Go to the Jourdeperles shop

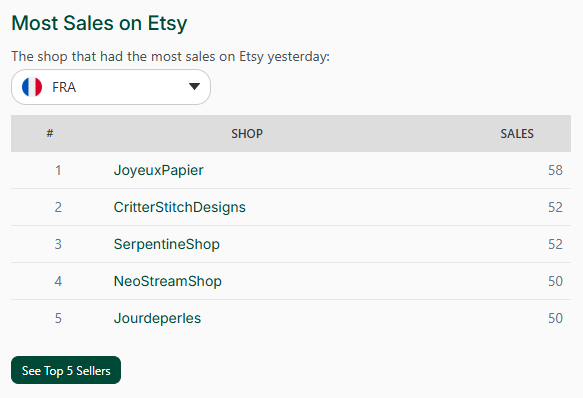coord(157,318)
